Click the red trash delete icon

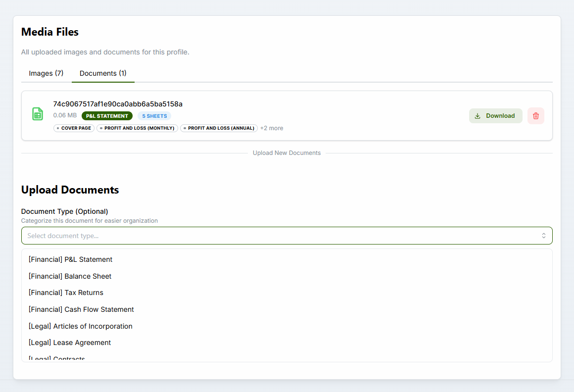coord(535,115)
